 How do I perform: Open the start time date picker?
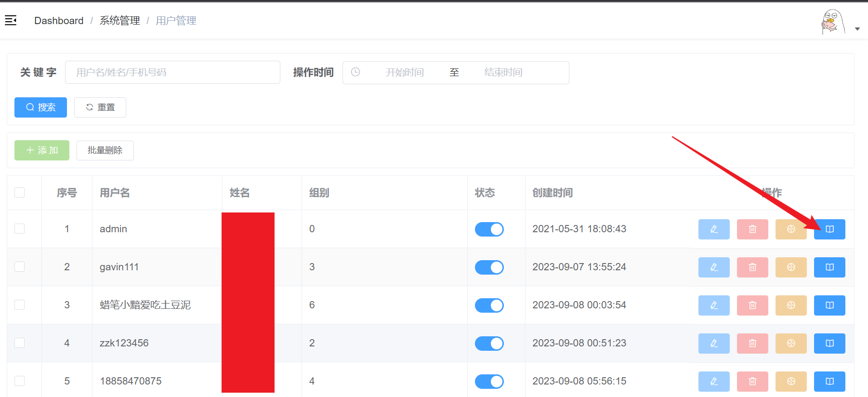pyautogui.click(x=404, y=73)
